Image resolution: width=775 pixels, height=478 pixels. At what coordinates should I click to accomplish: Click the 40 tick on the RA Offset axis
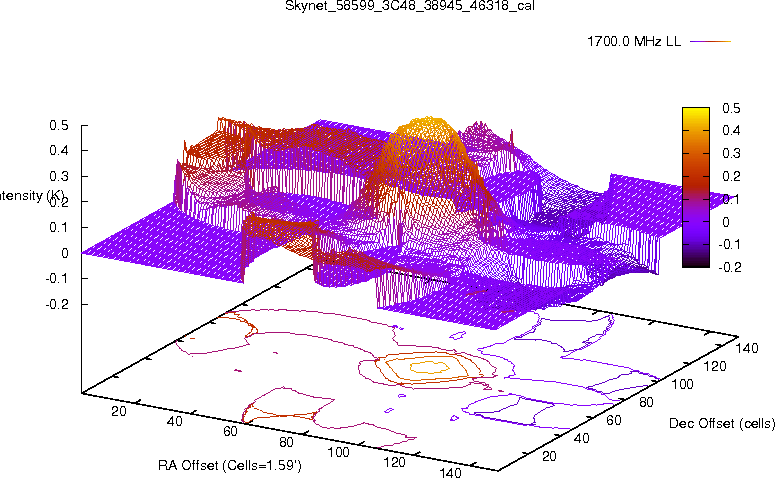click(x=174, y=421)
